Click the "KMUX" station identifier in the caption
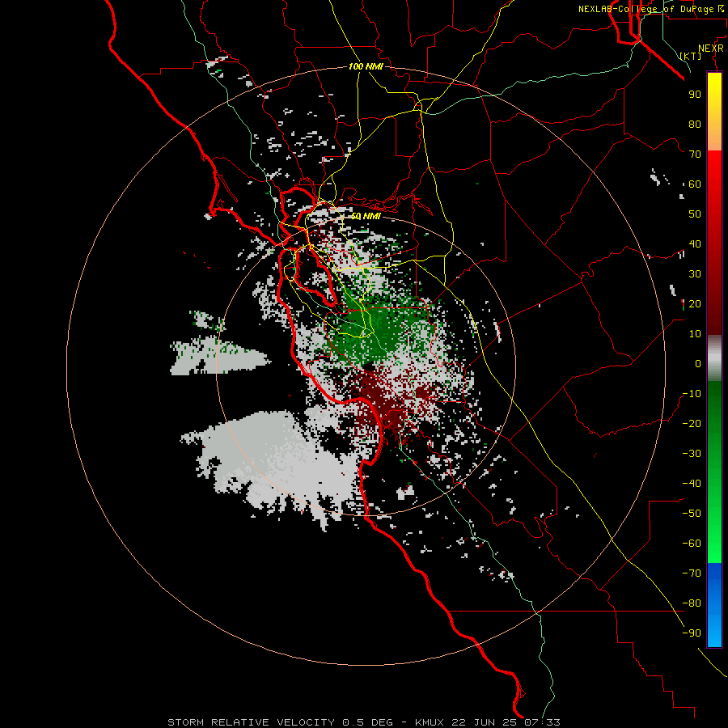 pos(430,722)
